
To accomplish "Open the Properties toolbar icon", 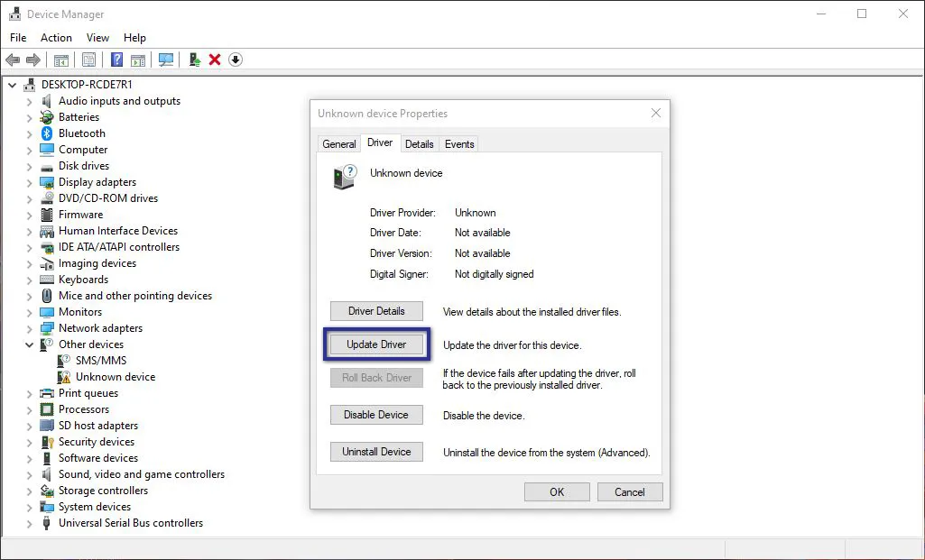I will 88,60.
